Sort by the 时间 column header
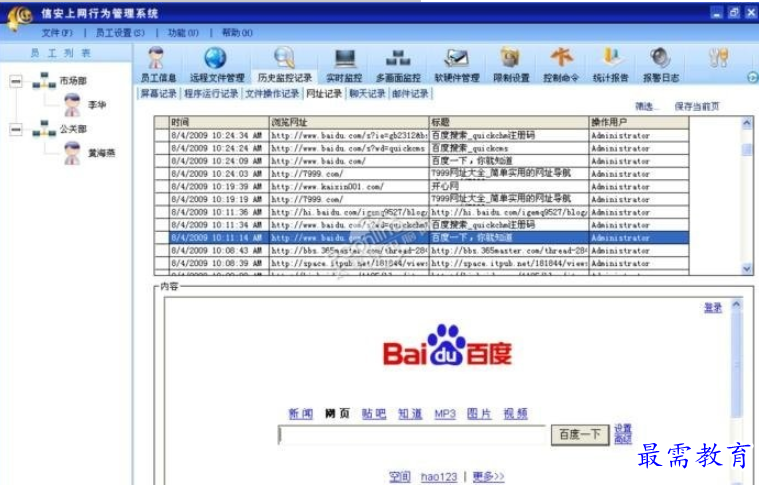The image size is (759, 487). tap(219, 122)
